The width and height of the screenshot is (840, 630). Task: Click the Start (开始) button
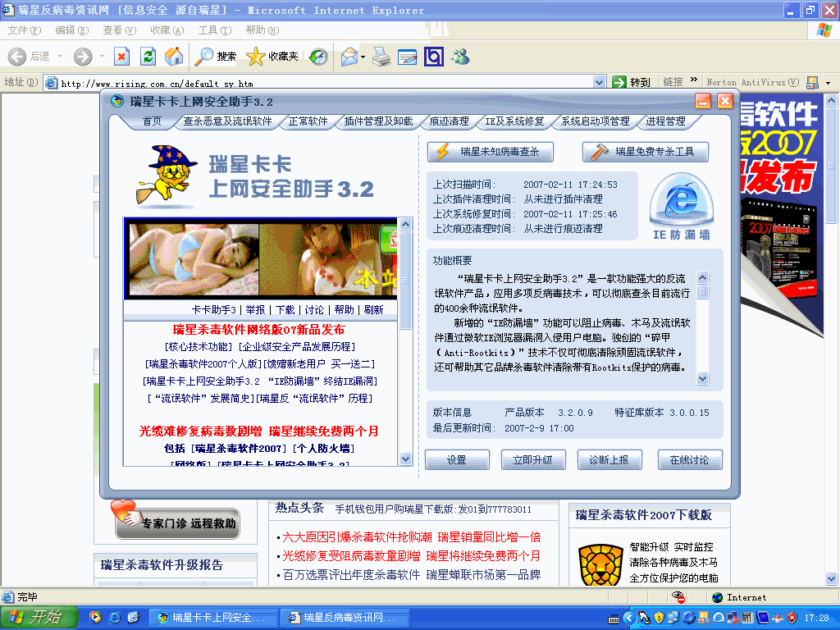(x=39, y=618)
